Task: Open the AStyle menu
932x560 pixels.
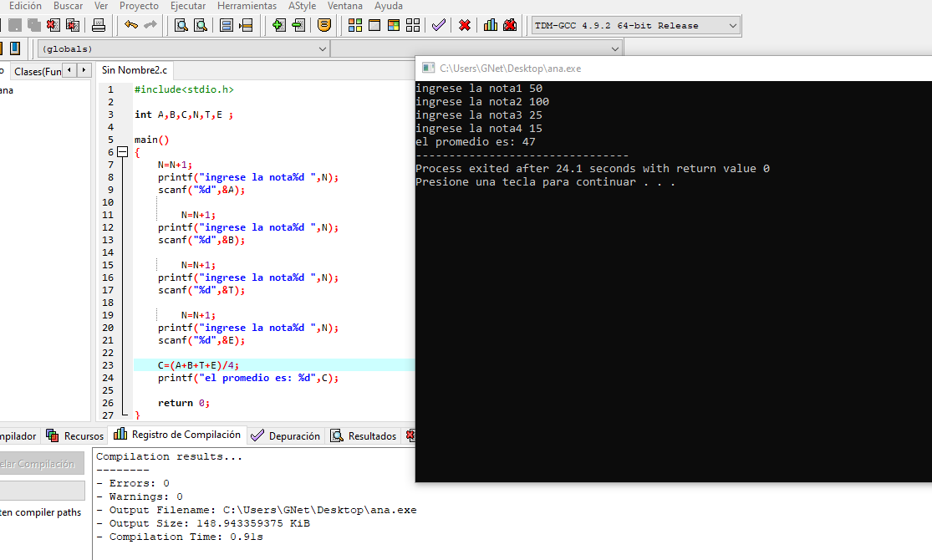Action: pyautogui.click(x=302, y=6)
